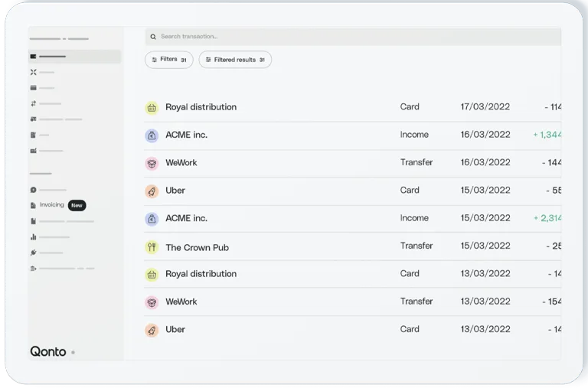Click the 16/03/2022 date in the ACME inc. row
588x388 pixels.
point(485,135)
